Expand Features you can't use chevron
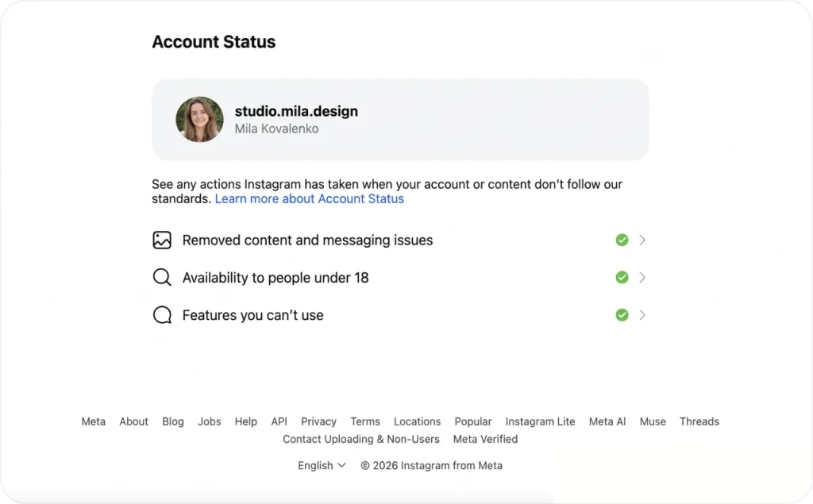813x504 pixels. point(642,315)
